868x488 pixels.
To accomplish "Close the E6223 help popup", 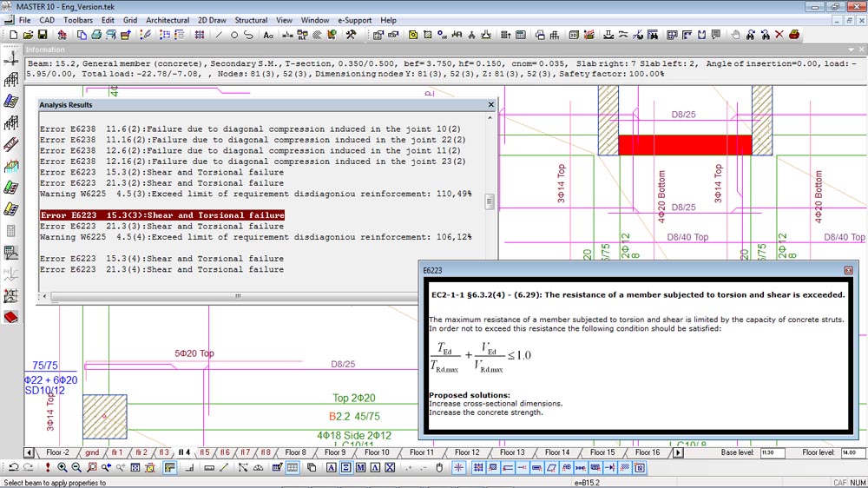I will pos(848,270).
